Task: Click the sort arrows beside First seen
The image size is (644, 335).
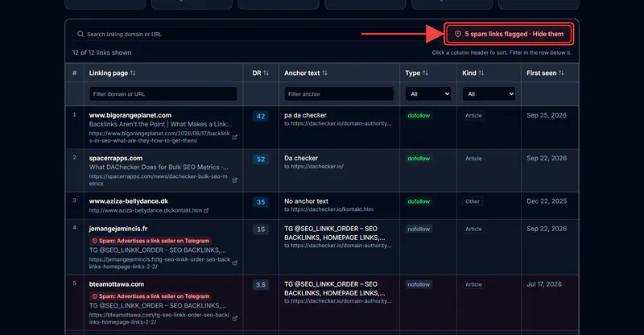Action: (561, 72)
